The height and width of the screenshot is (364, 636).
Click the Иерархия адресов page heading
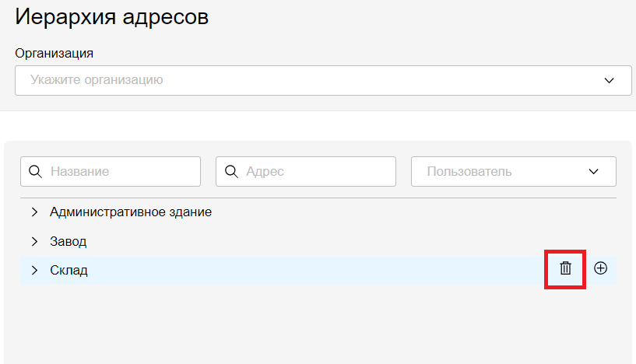pos(112,17)
